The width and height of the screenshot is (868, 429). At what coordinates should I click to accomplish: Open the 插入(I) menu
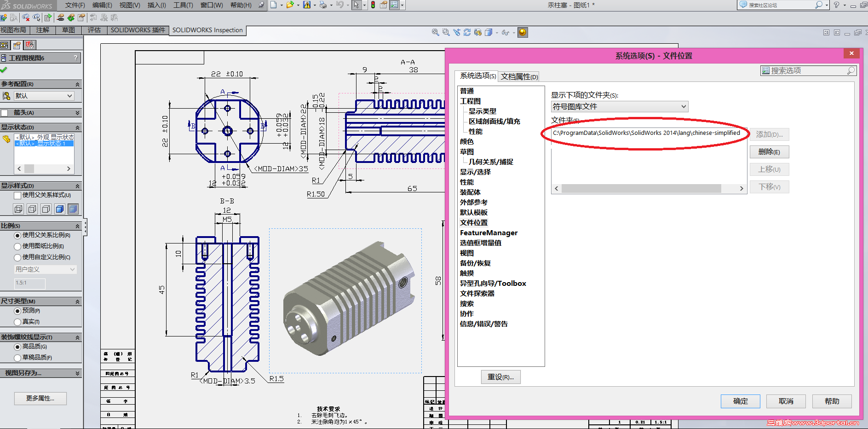(156, 5)
